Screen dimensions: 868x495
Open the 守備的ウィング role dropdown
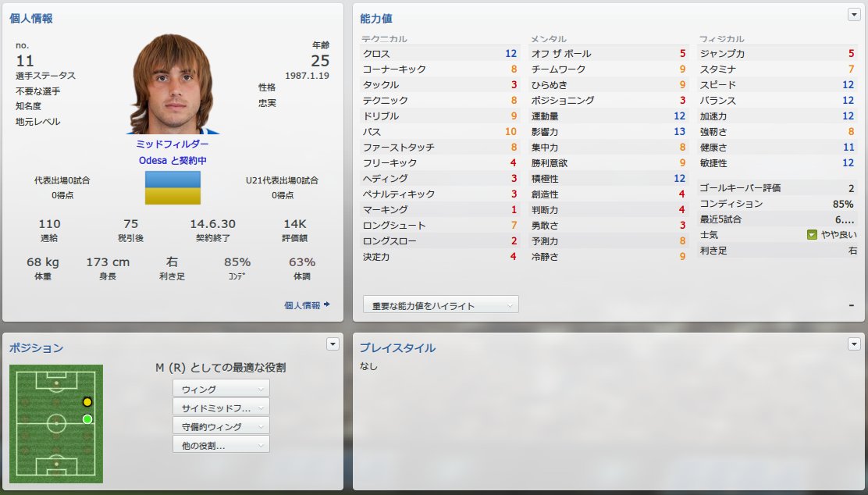coord(221,426)
